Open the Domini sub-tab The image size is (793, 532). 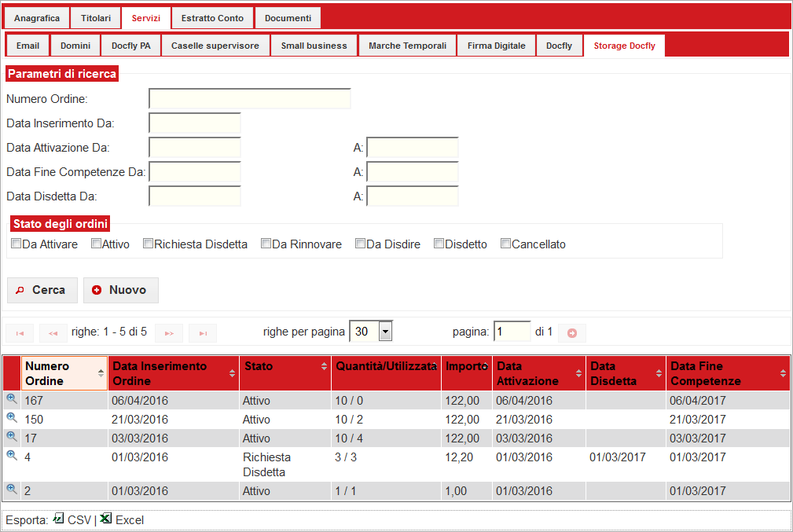(x=75, y=46)
